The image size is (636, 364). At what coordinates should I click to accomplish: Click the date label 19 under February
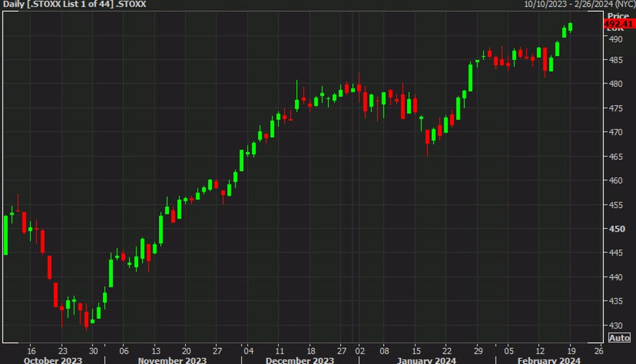click(571, 351)
